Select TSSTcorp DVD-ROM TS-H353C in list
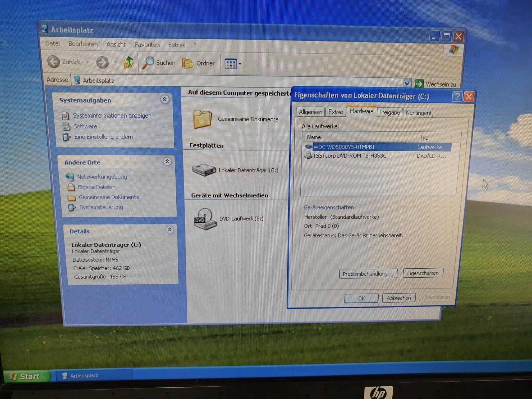This screenshot has height=399, width=532. pos(349,156)
